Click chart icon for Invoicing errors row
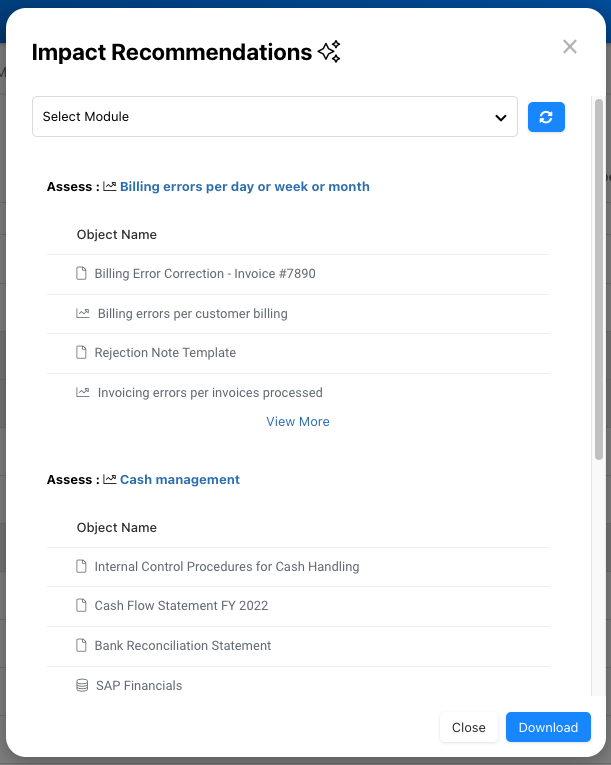This screenshot has width=611, height=765. coord(83,392)
